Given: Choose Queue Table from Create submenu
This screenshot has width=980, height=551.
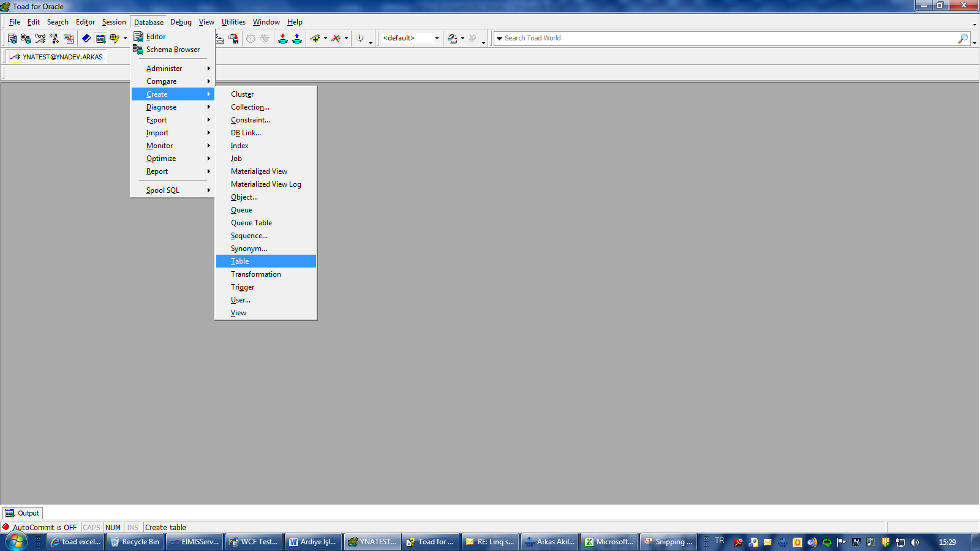Looking at the screenshot, I should [x=266, y=223].
